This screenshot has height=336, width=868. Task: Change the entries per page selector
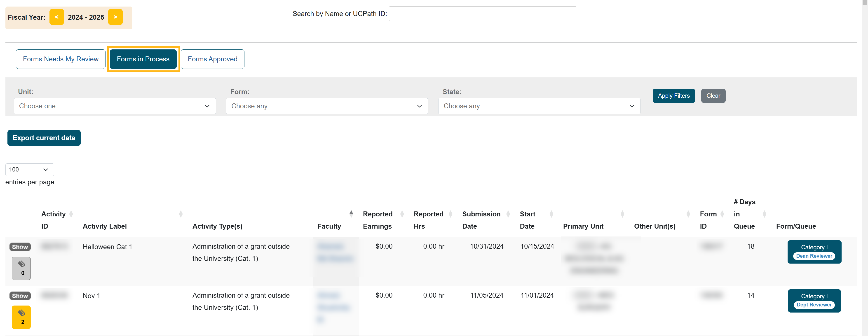pyautogui.click(x=29, y=169)
